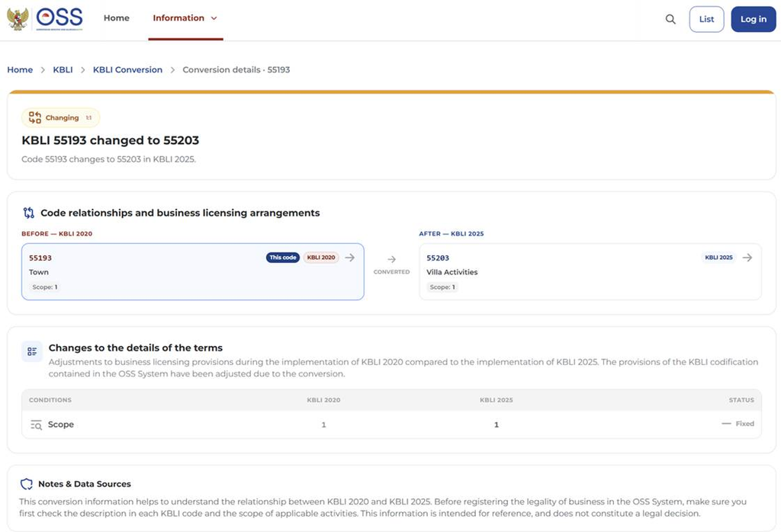Click AFTER — KBLI 2025 label
The width and height of the screenshot is (781, 532).
[452, 233]
